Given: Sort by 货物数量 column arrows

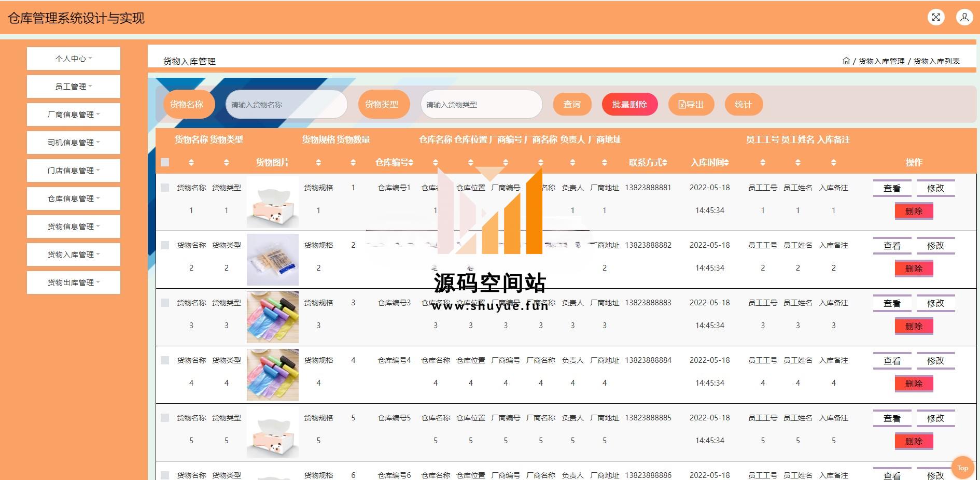Looking at the screenshot, I should point(353,163).
